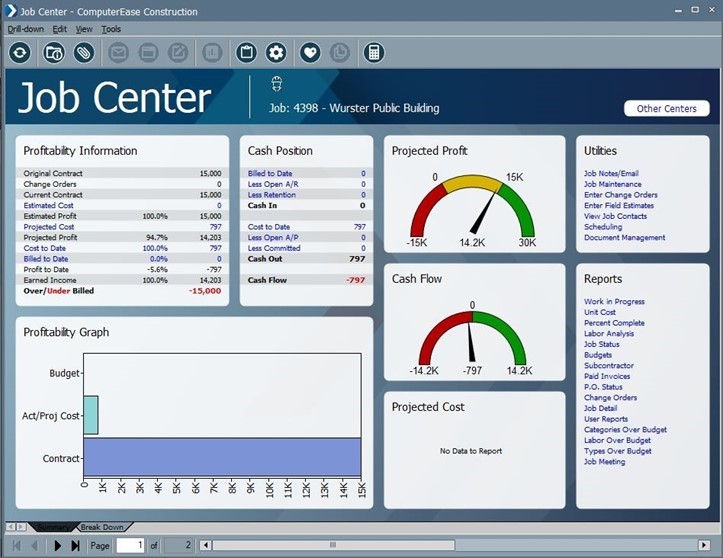Viewport: 723px width, 558px height.
Task: Open the job folder info icon
Action: tap(53, 52)
